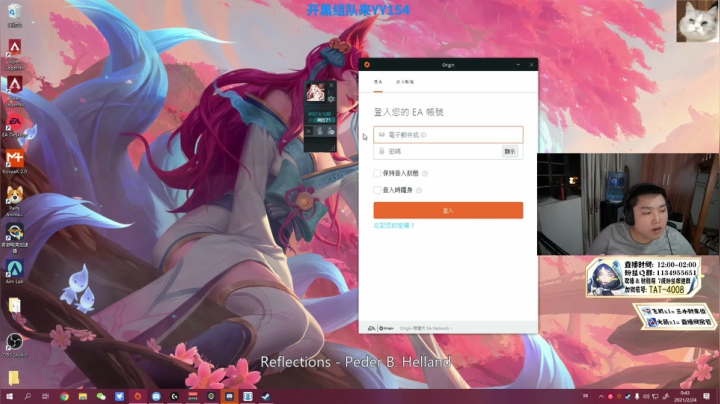The height and width of the screenshot is (404, 720).
Task: Open File Explorer from taskbar
Action: click(83, 396)
